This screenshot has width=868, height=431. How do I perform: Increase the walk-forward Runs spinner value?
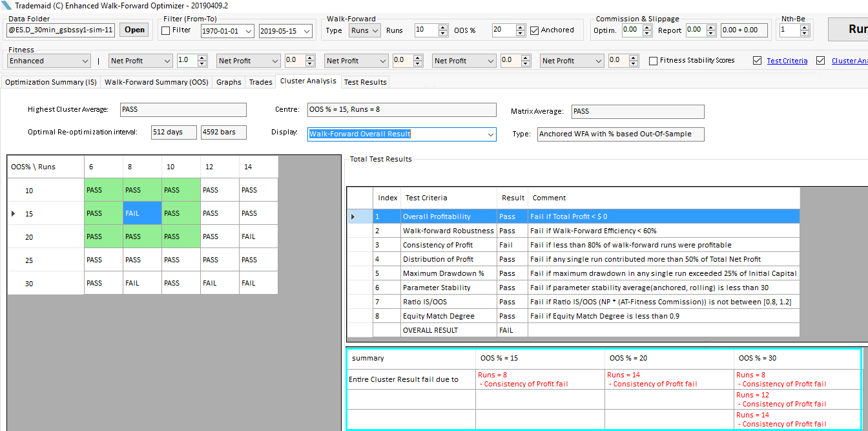click(x=443, y=27)
